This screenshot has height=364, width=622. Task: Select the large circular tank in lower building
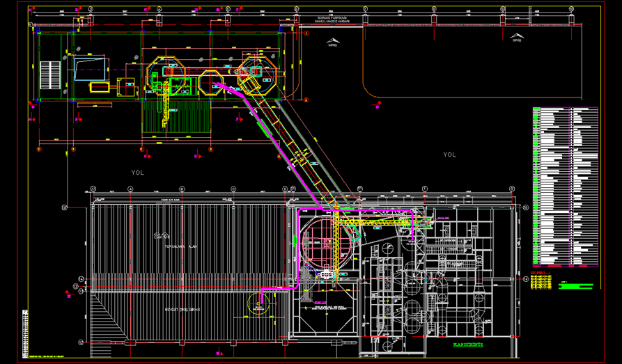tap(326, 244)
